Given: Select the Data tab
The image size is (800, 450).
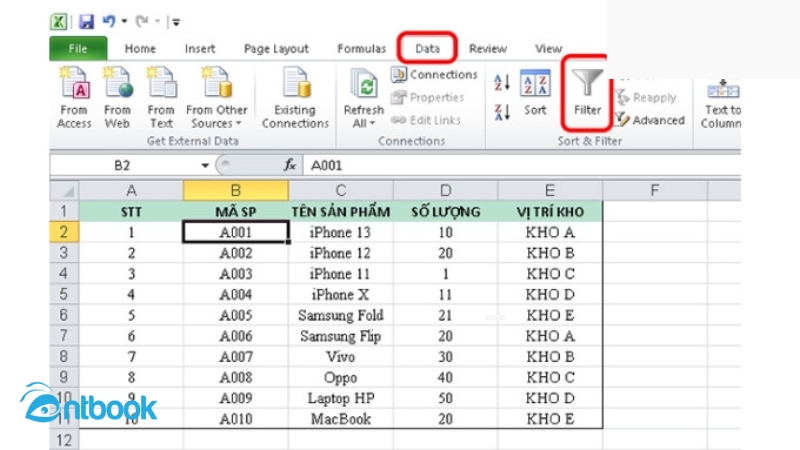Looking at the screenshot, I should [428, 48].
